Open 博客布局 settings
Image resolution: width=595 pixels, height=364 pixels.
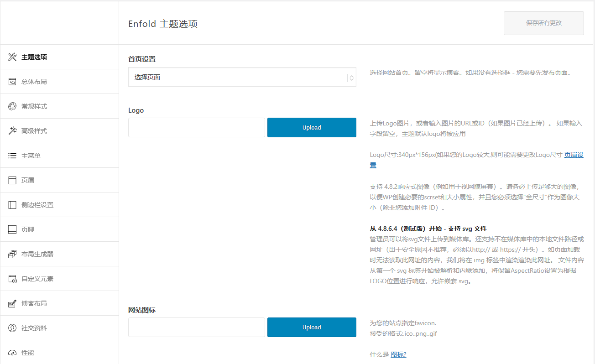(x=59, y=303)
